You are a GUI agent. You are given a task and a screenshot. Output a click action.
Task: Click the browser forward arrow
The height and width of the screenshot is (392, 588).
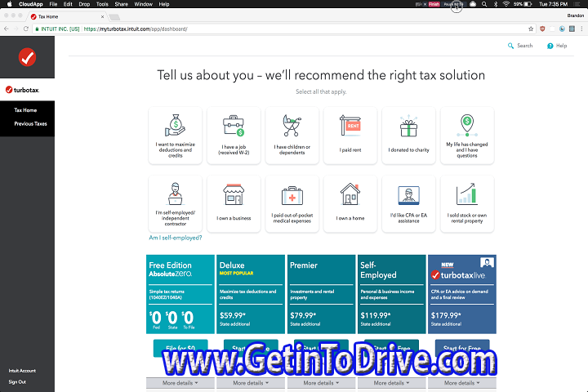click(16, 29)
